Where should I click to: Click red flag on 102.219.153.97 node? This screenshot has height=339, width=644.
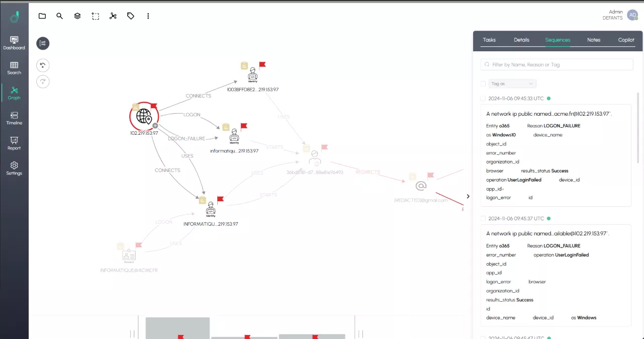click(153, 106)
